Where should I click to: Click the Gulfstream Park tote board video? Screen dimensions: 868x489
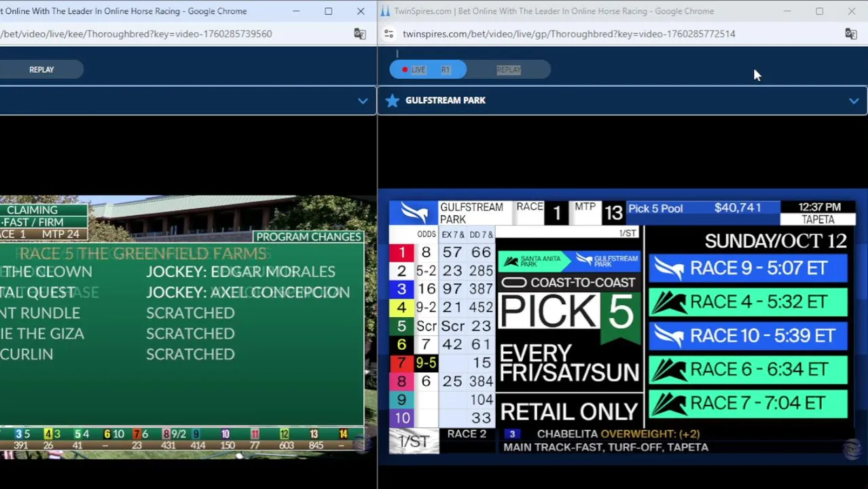point(622,327)
